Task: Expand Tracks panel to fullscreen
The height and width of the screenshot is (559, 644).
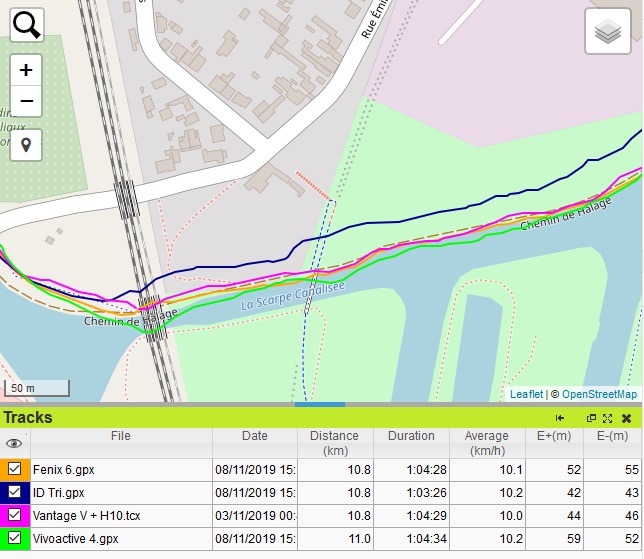Action: pos(607,418)
